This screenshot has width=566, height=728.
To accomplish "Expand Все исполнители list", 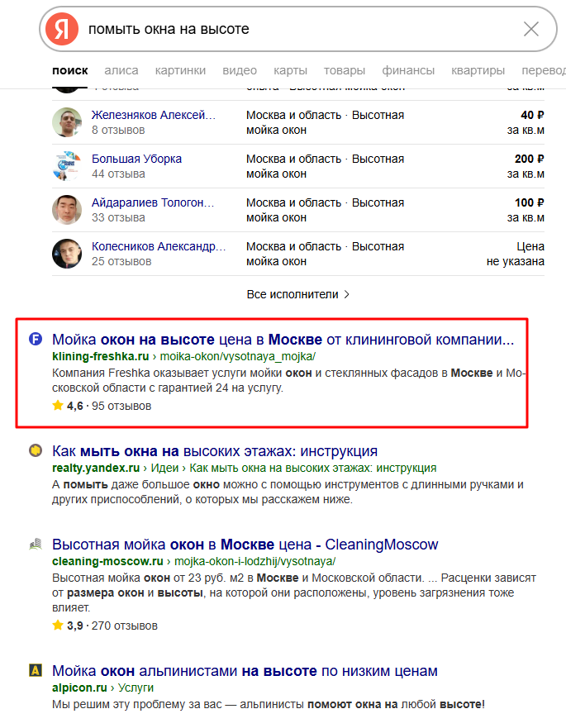I will pyautogui.click(x=298, y=294).
